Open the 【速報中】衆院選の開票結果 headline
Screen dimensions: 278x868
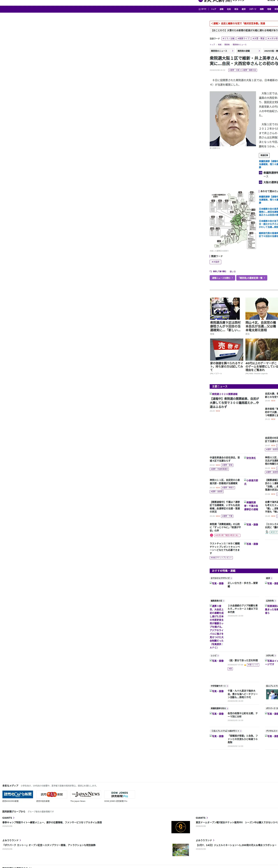234,403
